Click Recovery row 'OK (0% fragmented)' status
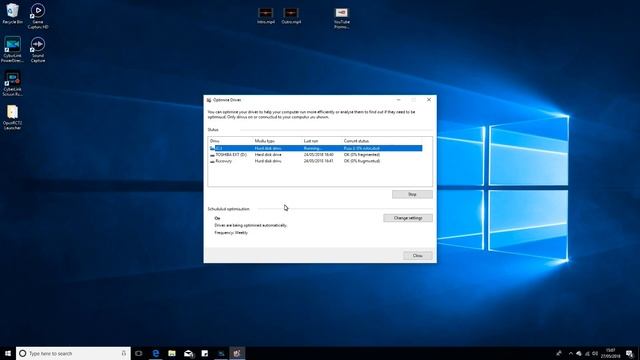640x360 pixels. pyautogui.click(x=362, y=161)
